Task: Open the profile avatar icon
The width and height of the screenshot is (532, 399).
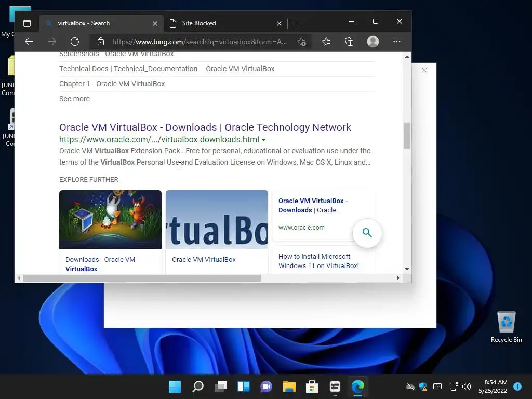Action: click(x=373, y=42)
